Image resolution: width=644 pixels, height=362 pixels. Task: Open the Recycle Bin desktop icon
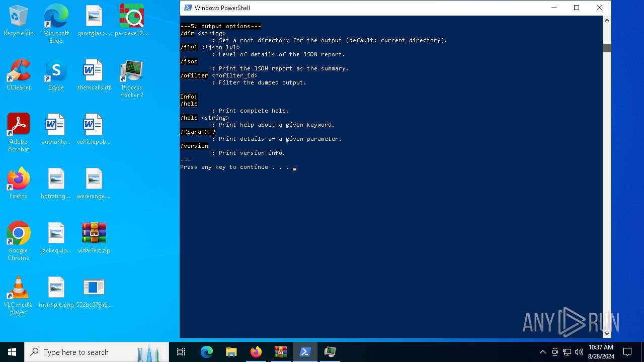[x=19, y=21]
